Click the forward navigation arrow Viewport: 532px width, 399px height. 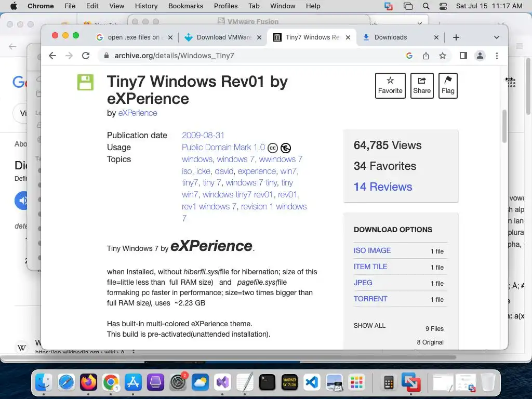69,56
